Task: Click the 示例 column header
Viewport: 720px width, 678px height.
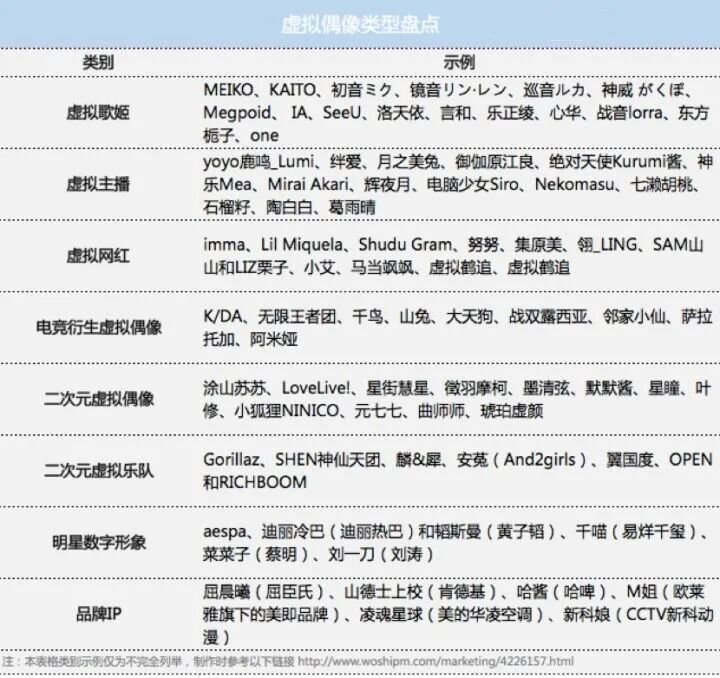Action: click(x=459, y=62)
